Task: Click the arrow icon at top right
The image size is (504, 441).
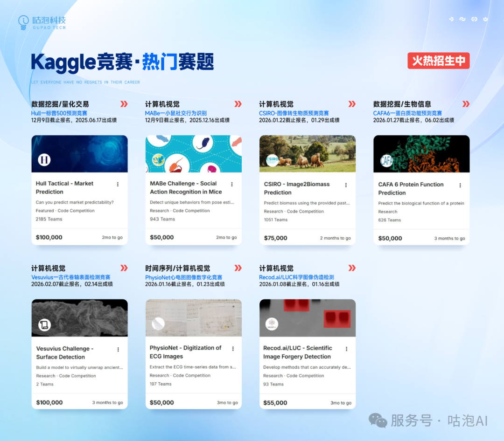Action: 451,19
